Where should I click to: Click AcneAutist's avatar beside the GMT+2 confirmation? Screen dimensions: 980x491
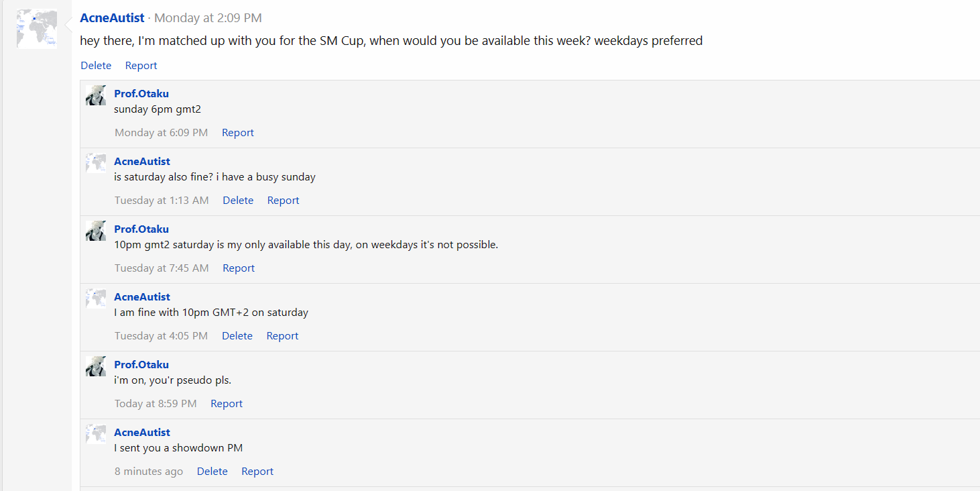(x=95, y=298)
